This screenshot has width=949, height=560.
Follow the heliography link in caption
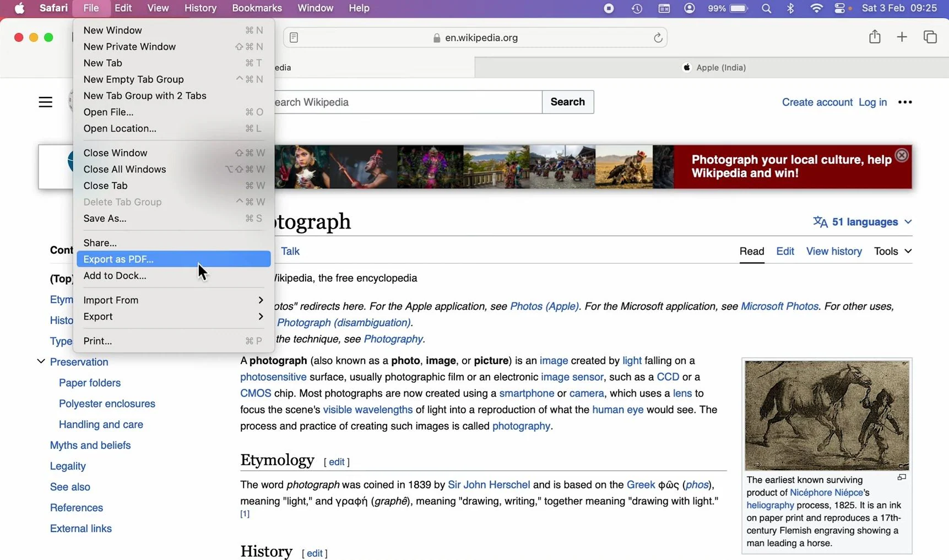click(770, 505)
